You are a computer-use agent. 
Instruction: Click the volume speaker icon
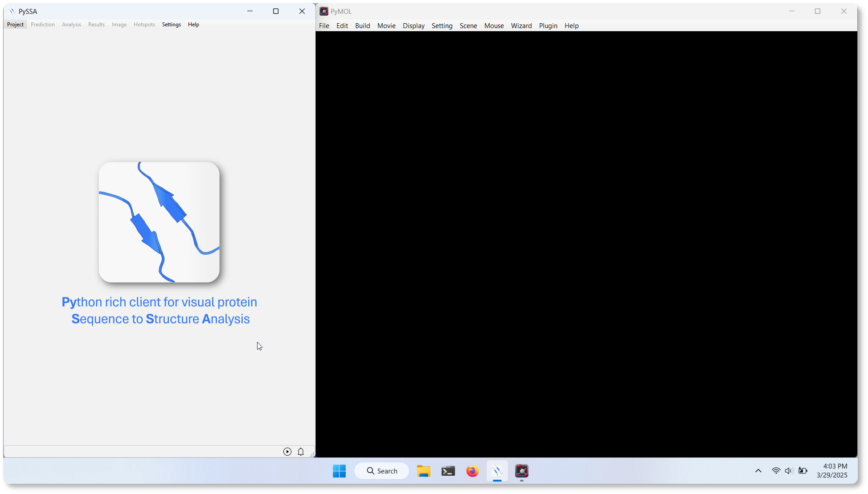tap(789, 471)
